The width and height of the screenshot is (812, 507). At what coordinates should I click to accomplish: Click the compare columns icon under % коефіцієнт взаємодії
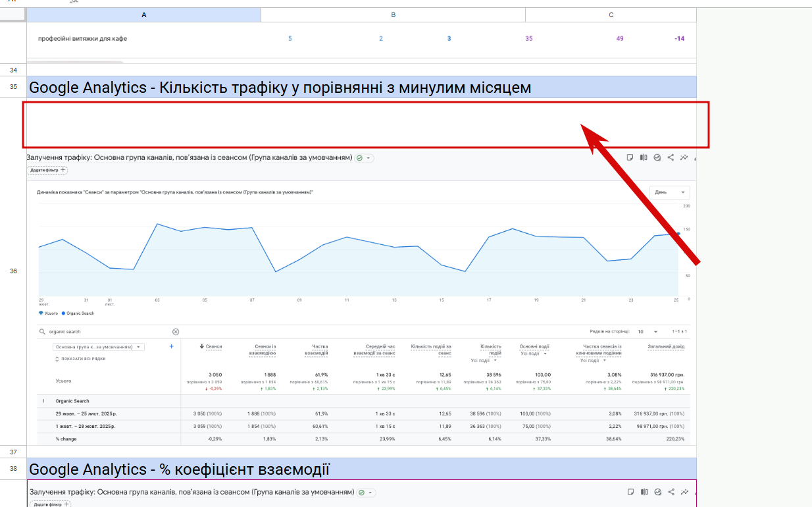tap(644, 492)
